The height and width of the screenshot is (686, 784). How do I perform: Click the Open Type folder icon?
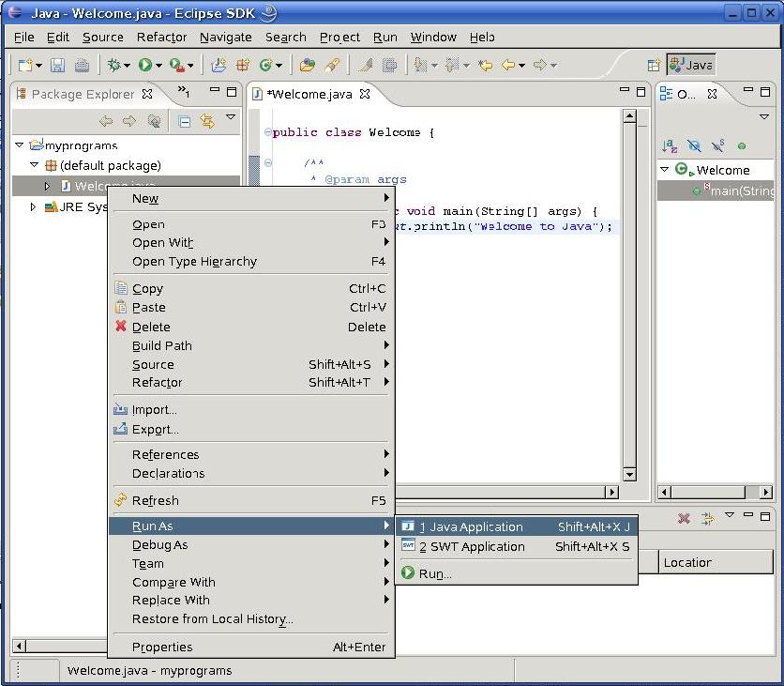point(307,65)
